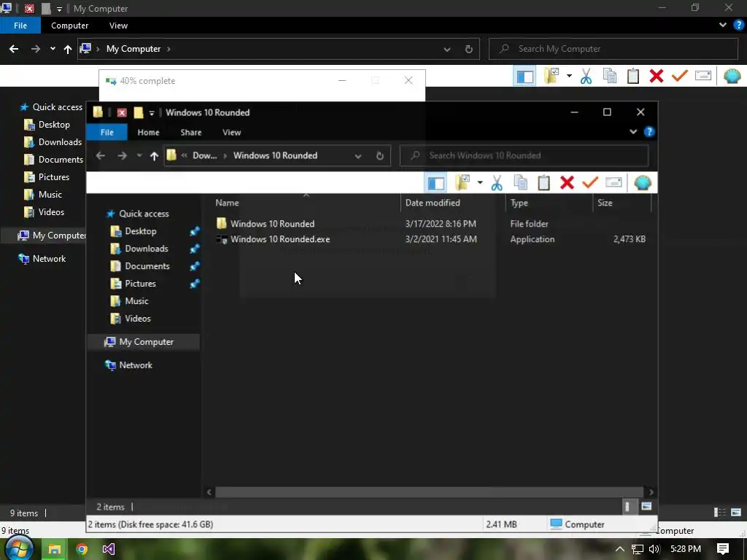Click folder options icon in Windows 10 Rounded toolbar
Viewport: 747px width, 560px height.
[x=462, y=183]
